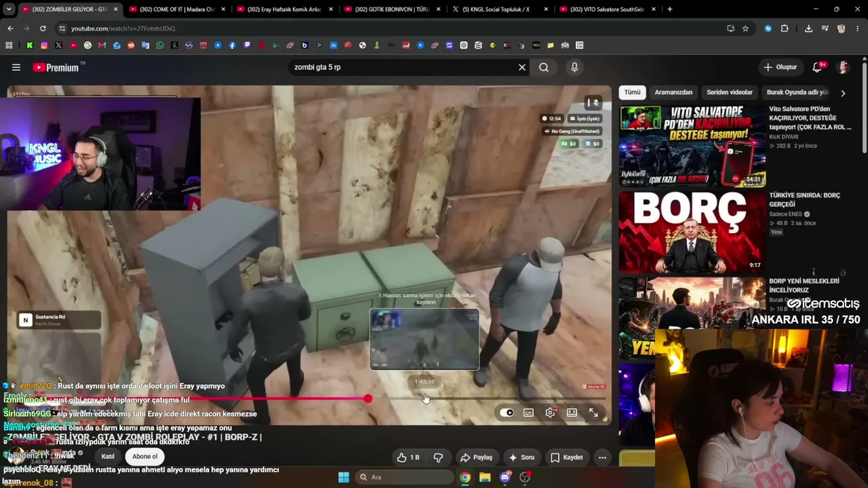Open Chrome from the taskbar
This screenshot has height=488, width=868.
pos(465,477)
